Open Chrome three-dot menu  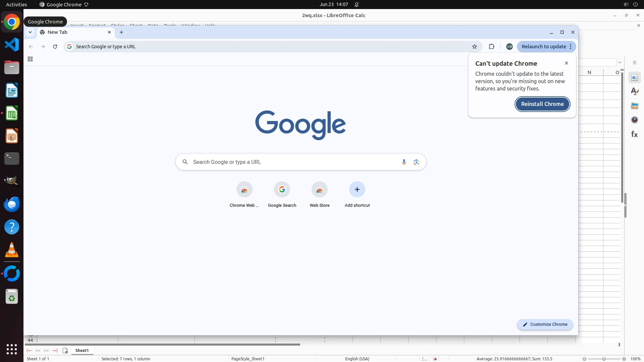tap(571, 47)
